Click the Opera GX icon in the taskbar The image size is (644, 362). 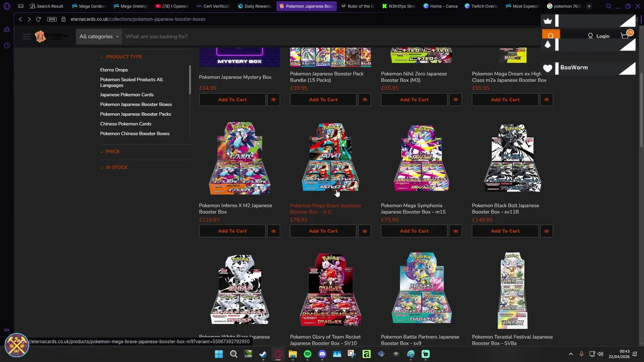pos(278,354)
